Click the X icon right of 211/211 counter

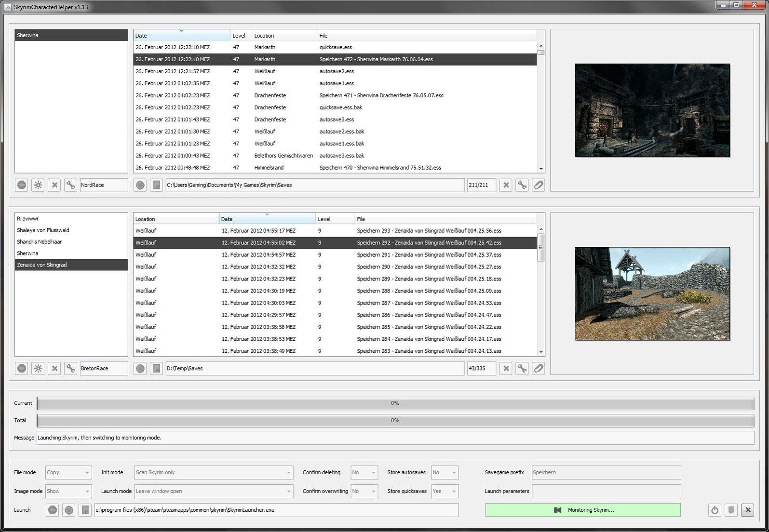[506, 185]
